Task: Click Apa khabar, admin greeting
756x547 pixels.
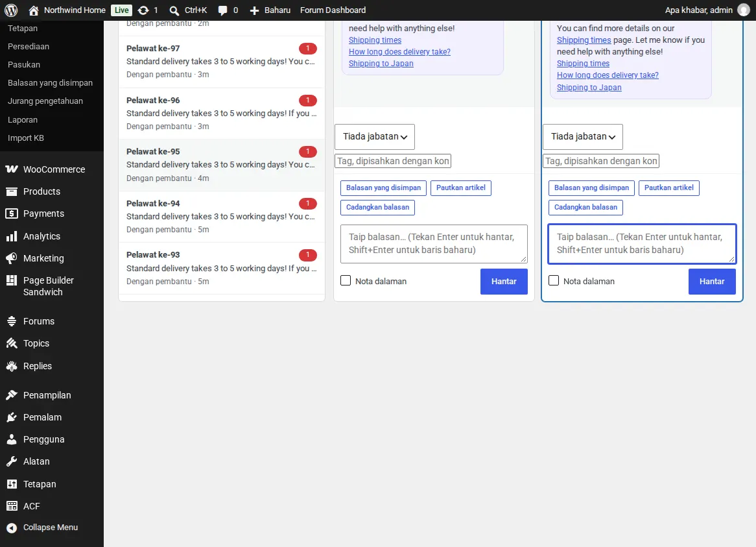Action: pyautogui.click(x=699, y=10)
